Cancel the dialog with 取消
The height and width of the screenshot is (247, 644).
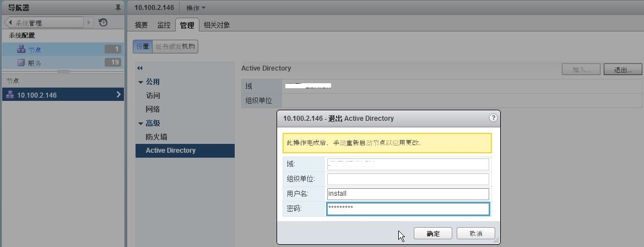coord(475,233)
